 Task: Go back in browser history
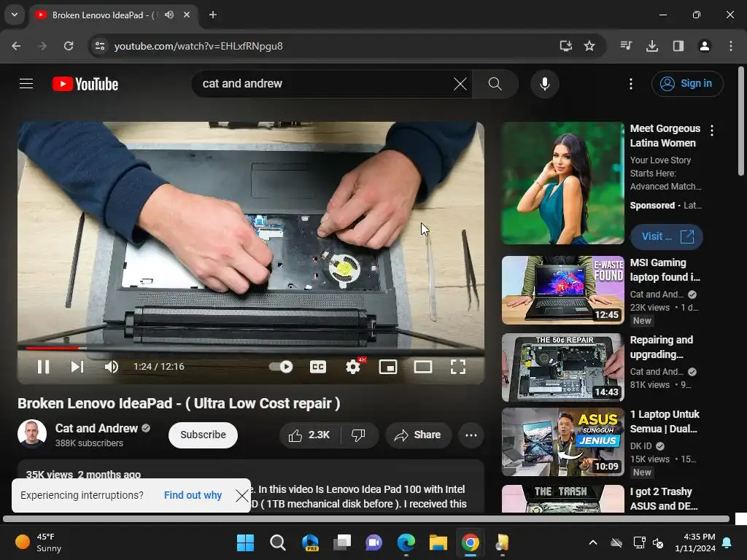(16, 46)
